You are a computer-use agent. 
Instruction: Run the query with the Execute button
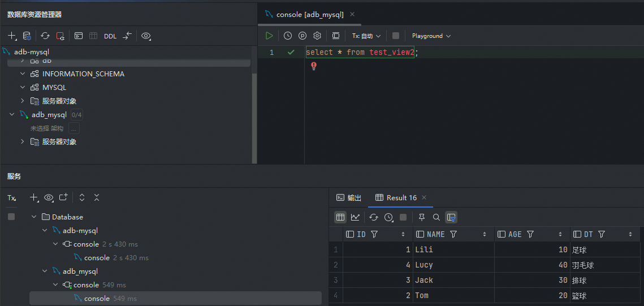point(269,36)
